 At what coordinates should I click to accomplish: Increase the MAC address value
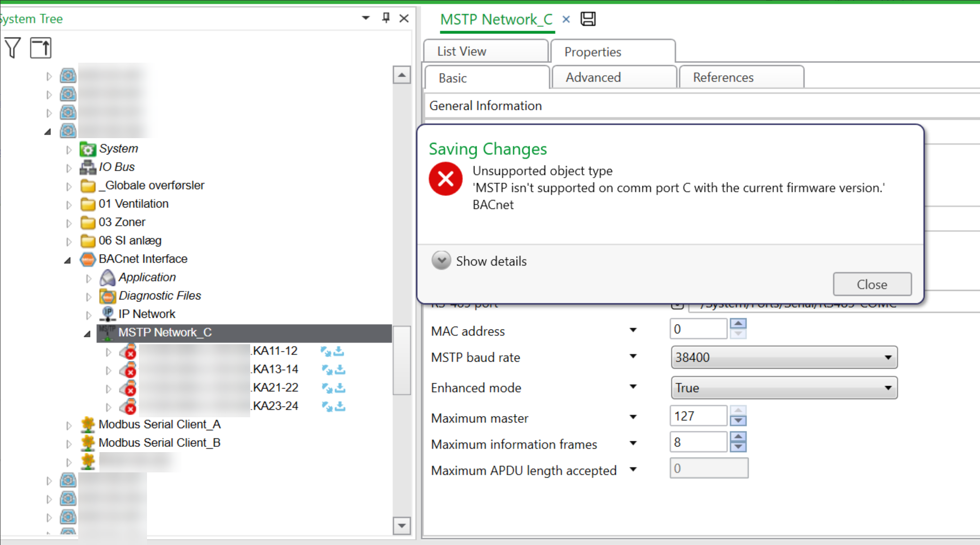pyautogui.click(x=738, y=323)
